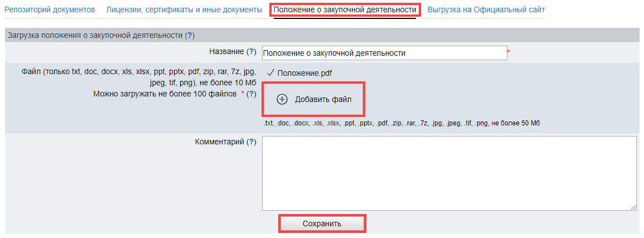Open the Репозиторий документов tab
This screenshot has width=644, height=238.
50,10
